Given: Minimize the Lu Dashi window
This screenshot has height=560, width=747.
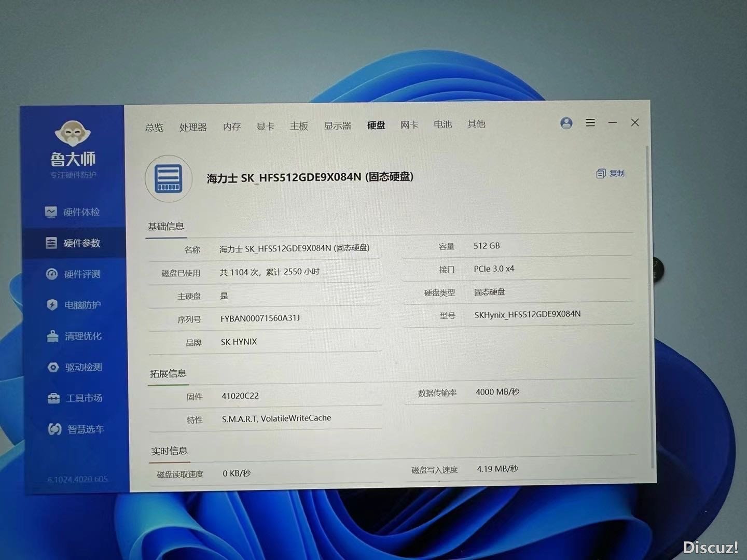Looking at the screenshot, I should (613, 123).
